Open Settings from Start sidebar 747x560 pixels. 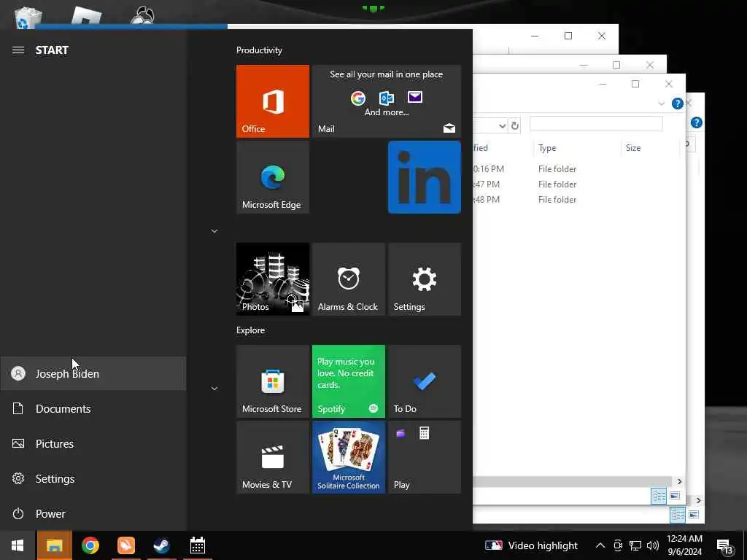point(93,478)
